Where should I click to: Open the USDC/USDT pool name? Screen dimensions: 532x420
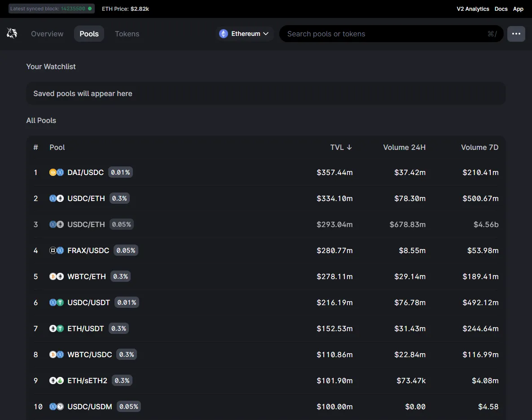88,302
